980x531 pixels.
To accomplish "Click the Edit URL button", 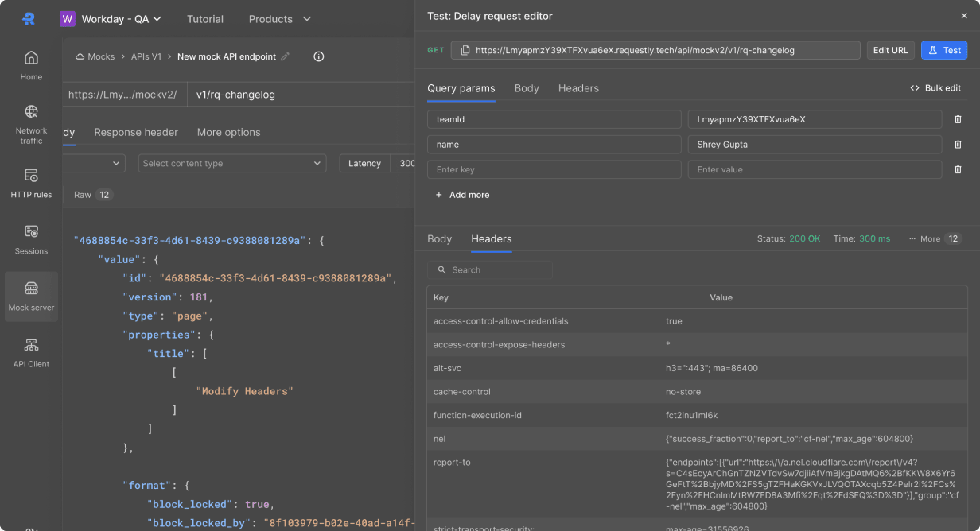I will coord(890,50).
